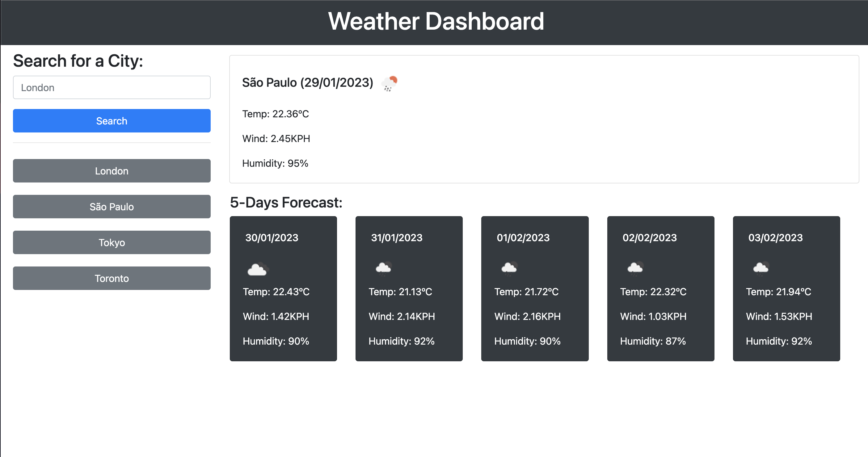Click the weather icon on the 03/02/2023 card
Screen dimensions: 868x457
point(761,268)
